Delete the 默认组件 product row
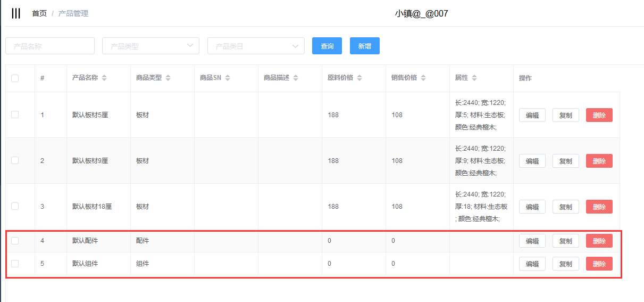Image resolution: width=644 pixels, height=302 pixels. pyautogui.click(x=599, y=264)
